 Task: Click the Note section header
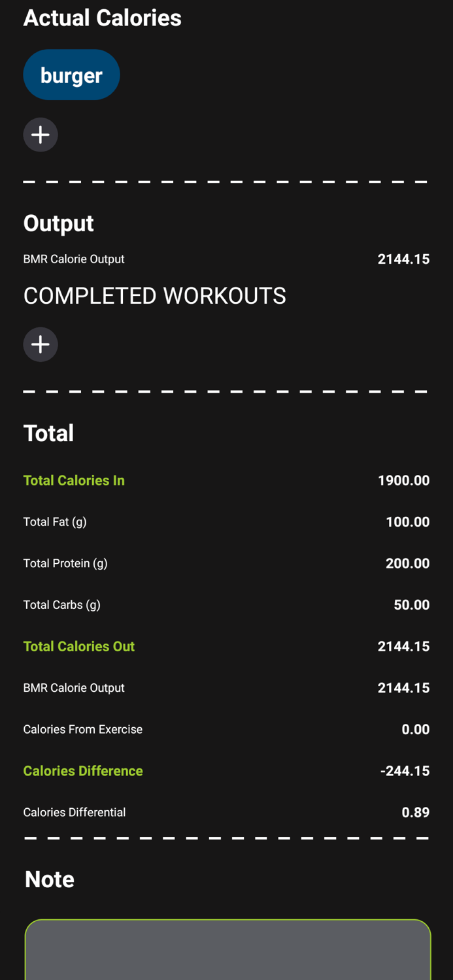[49, 879]
